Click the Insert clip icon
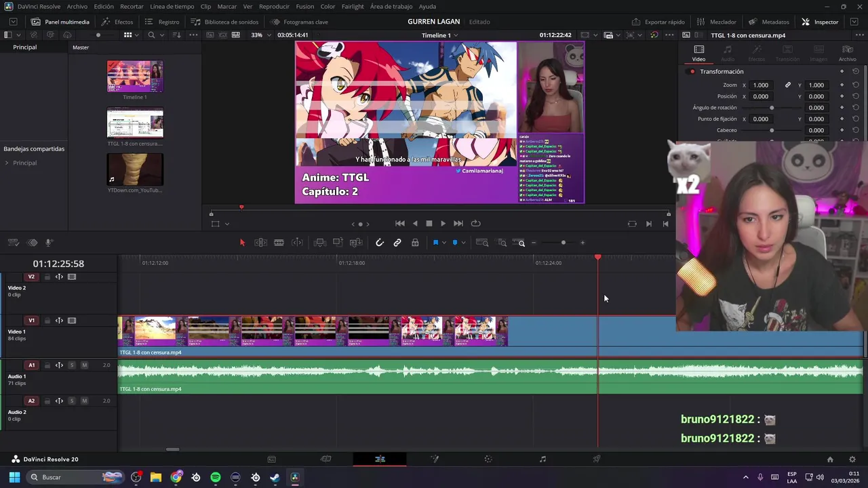Image resolution: width=868 pixels, height=488 pixels. (x=320, y=243)
